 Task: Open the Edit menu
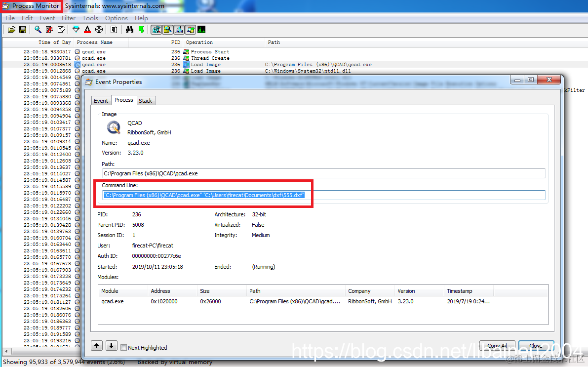click(x=27, y=18)
